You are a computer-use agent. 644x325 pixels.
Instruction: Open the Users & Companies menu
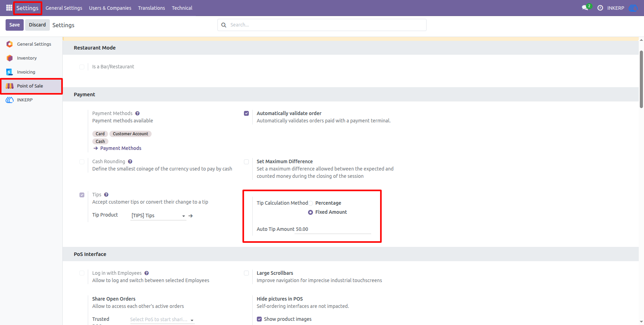tap(110, 8)
